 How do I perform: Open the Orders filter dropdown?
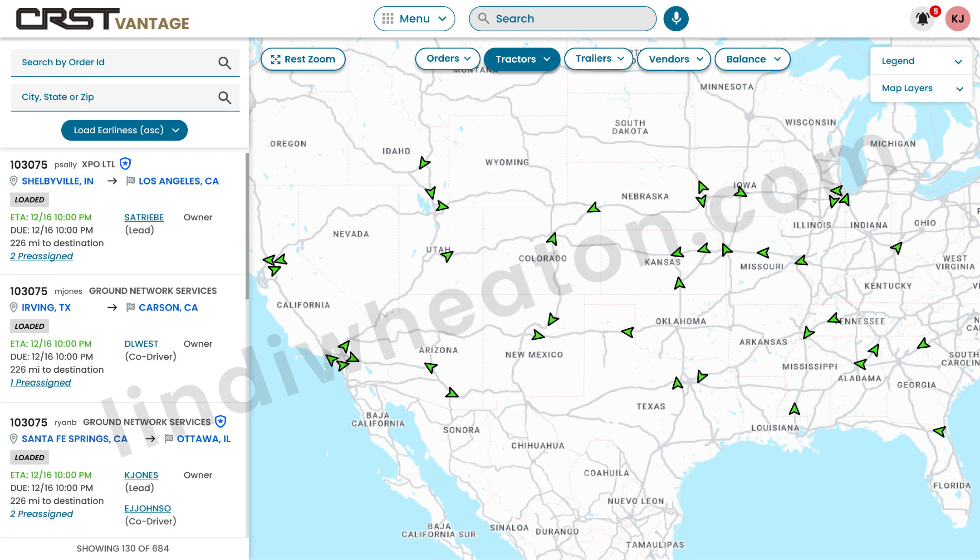[x=447, y=58]
